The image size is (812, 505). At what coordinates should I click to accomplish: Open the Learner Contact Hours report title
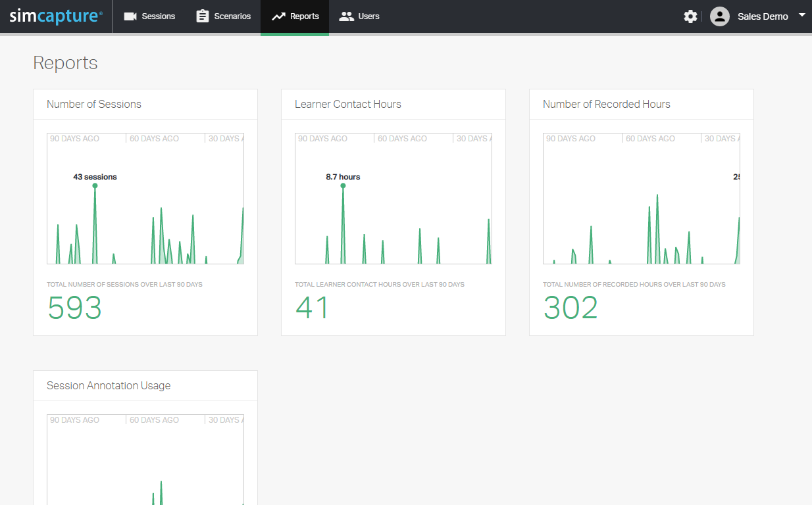348,104
